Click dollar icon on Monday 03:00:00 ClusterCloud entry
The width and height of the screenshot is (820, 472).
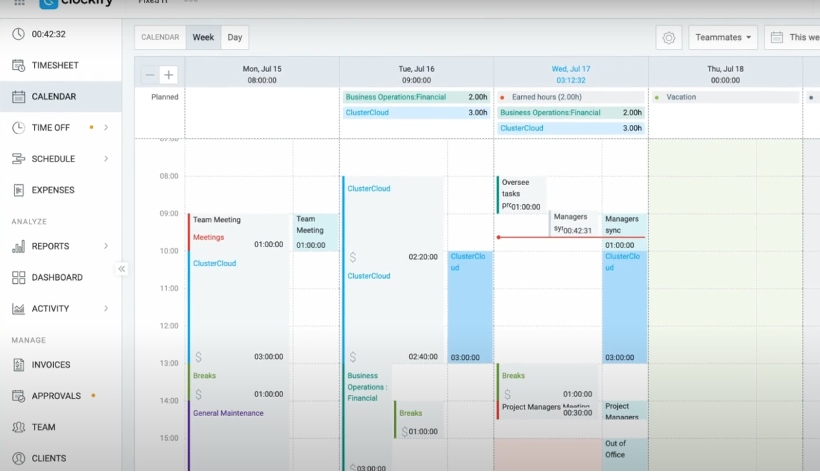coord(198,356)
